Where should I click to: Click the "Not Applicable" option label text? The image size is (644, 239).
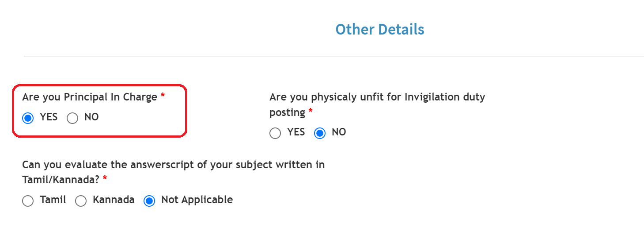pos(197,200)
